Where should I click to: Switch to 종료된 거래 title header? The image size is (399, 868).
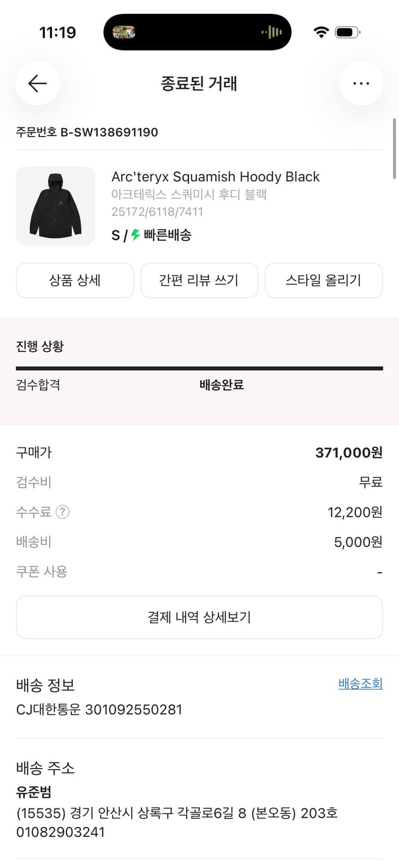pos(199,83)
